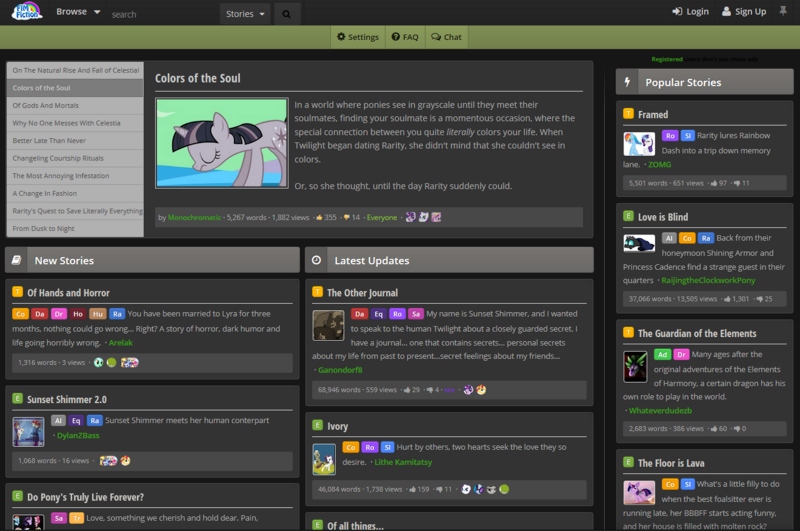Click the Co tag on Of Hands and Horror
This screenshot has width=800, height=531.
(x=20, y=314)
